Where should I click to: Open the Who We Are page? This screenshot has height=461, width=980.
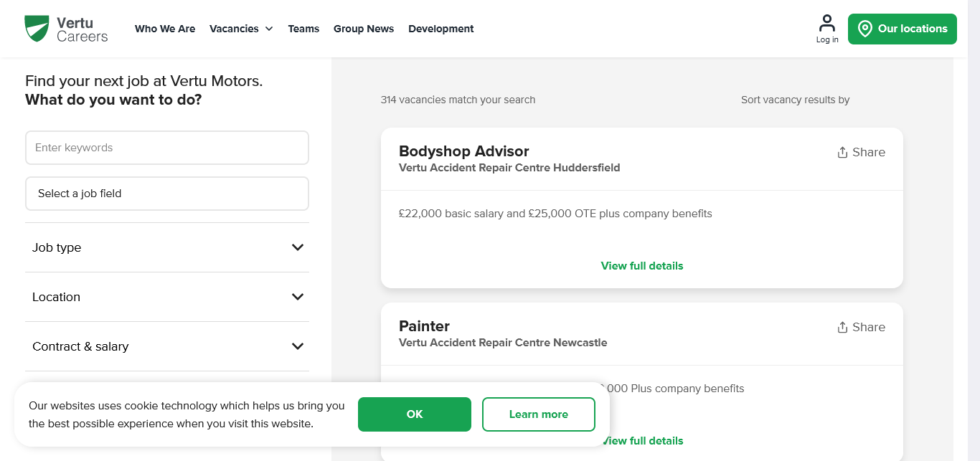165,29
